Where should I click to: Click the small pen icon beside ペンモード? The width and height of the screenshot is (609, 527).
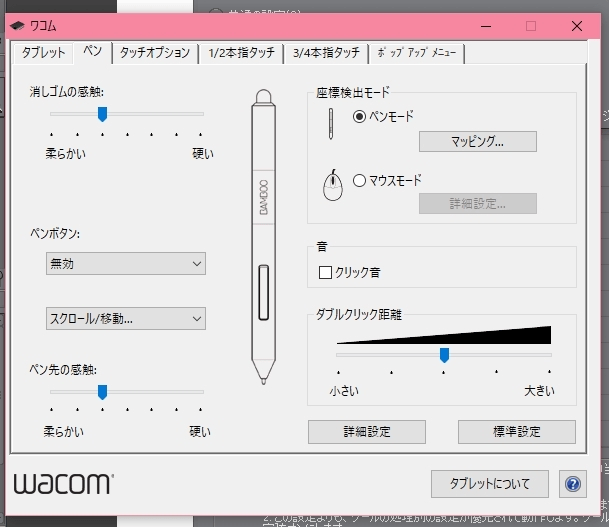click(331, 124)
